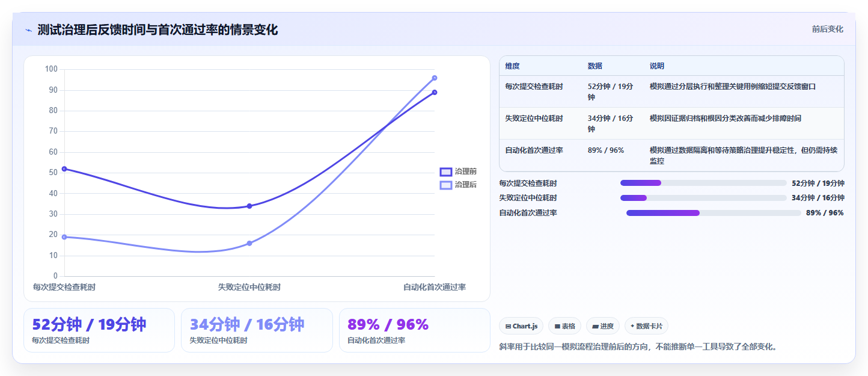Click y-axis label 100
Screen dimensions: 868x376
(51, 69)
